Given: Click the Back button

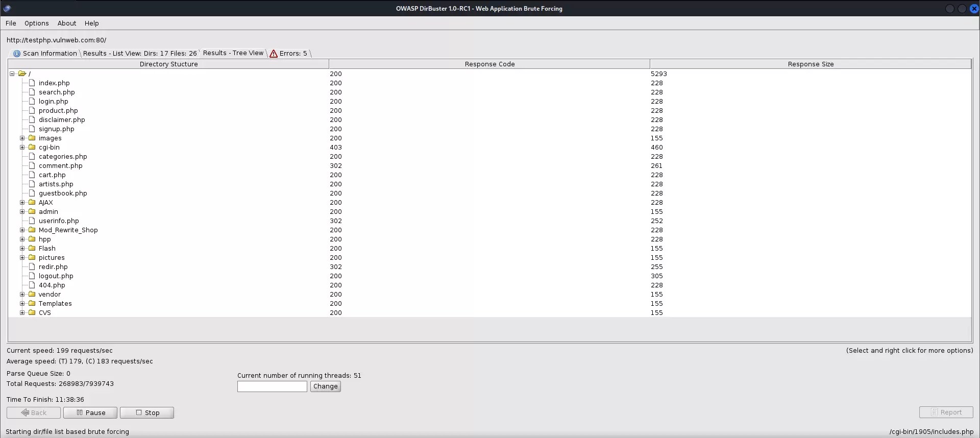Looking at the screenshot, I should click(x=34, y=412).
